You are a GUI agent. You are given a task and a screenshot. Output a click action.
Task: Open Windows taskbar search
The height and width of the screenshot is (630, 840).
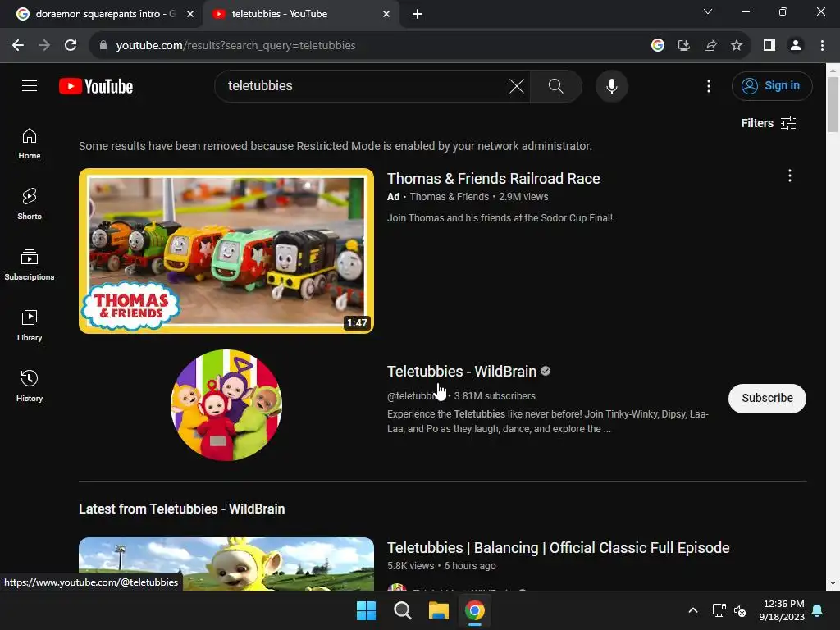pos(402,610)
